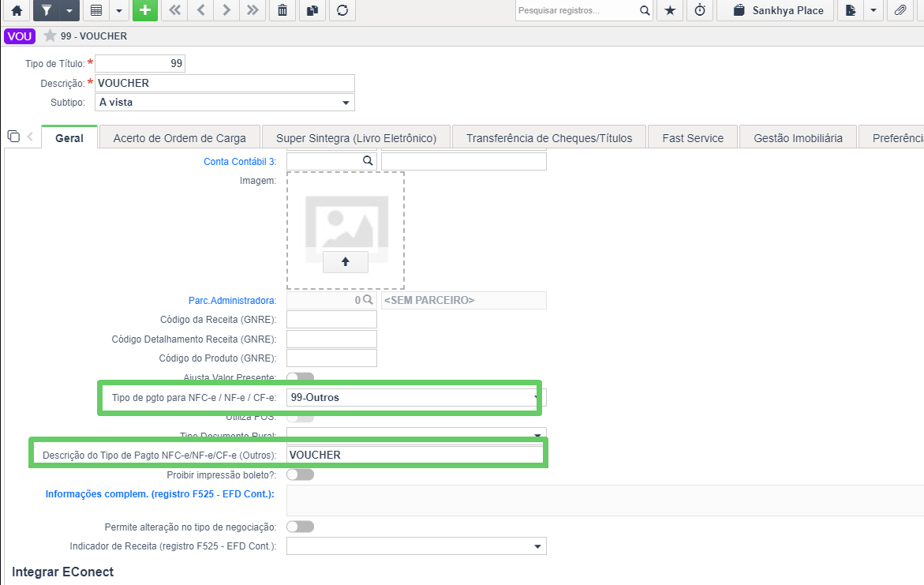
Task: Toggle Proibir impressão boleto switch
Action: 301,474
